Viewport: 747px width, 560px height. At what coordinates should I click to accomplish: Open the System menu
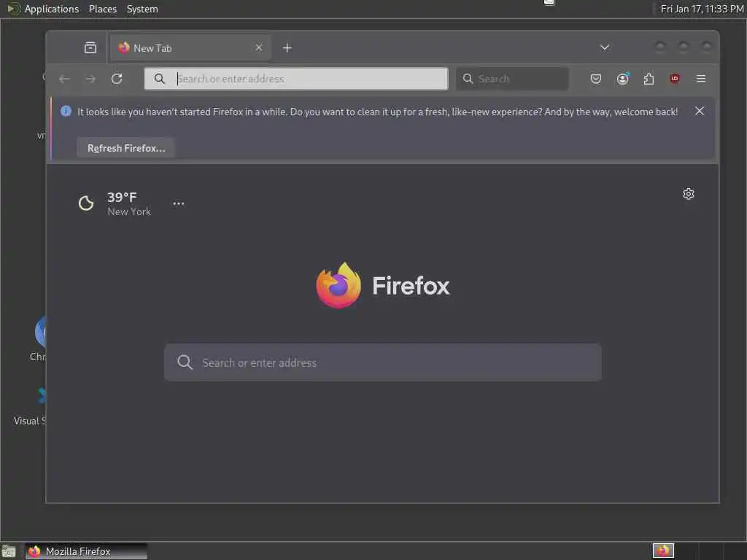pyautogui.click(x=142, y=9)
